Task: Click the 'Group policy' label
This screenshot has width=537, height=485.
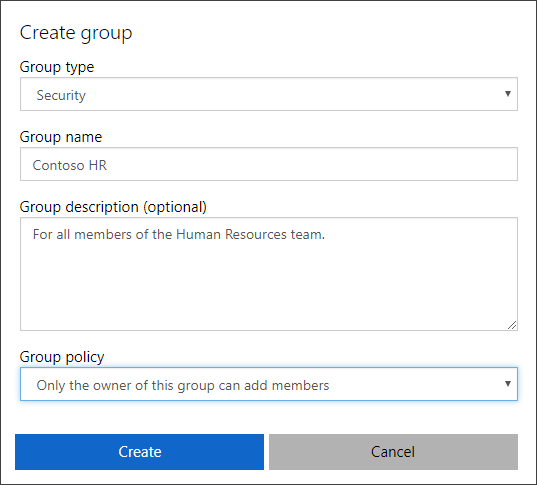Action: (x=62, y=357)
